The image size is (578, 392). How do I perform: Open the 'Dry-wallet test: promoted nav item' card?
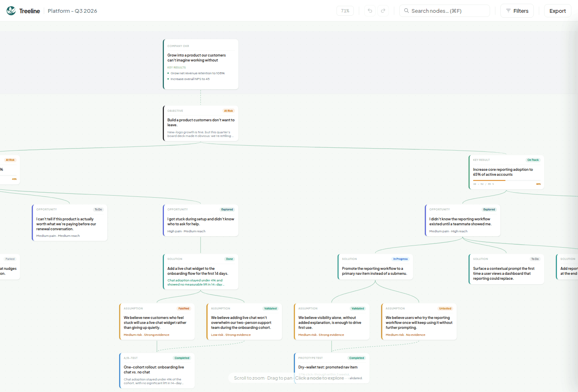(x=332, y=368)
